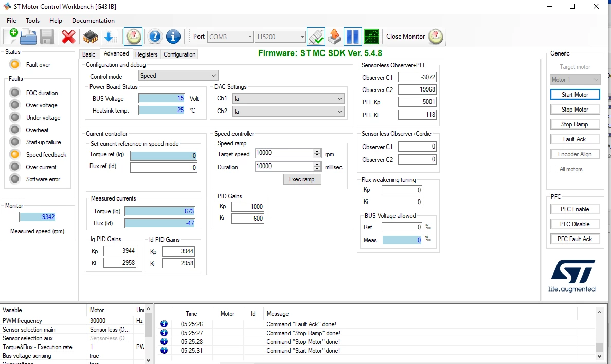Click the Under voltage fault LED

click(15, 117)
